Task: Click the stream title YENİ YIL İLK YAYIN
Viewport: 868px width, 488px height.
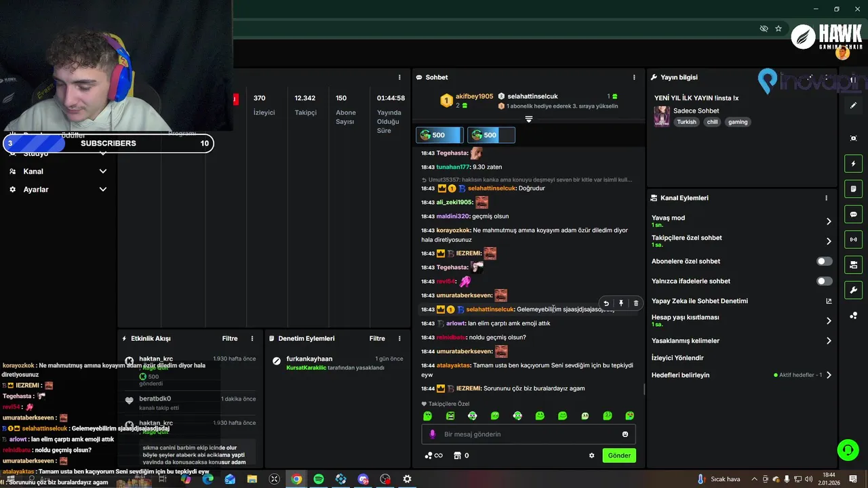Action: (x=696, y=98)
